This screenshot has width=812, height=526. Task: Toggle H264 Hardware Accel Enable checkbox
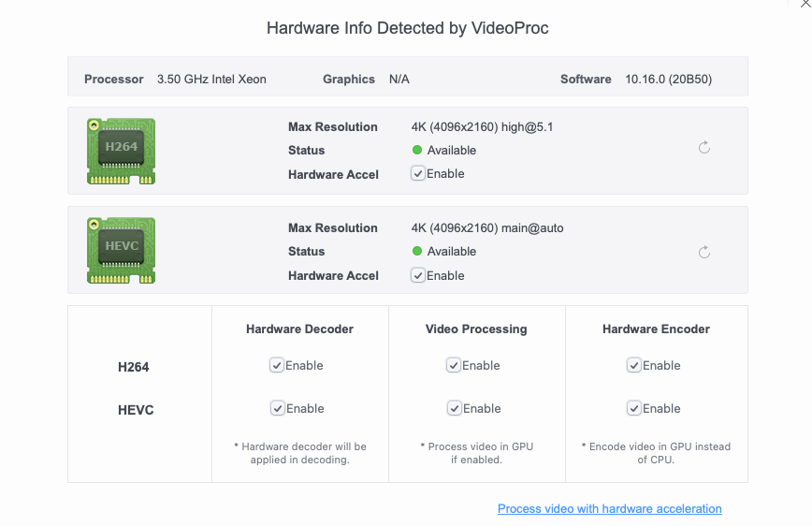coord(418,173)
